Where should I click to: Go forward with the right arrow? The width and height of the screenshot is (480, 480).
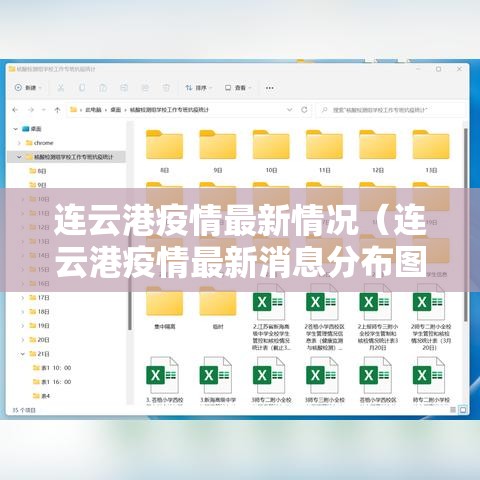31,110
